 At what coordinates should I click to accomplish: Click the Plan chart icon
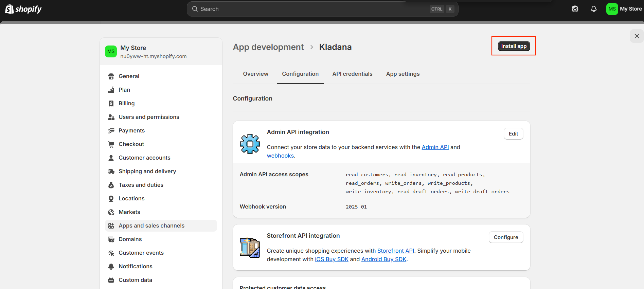pyautogui.click(x=111, y=90)
